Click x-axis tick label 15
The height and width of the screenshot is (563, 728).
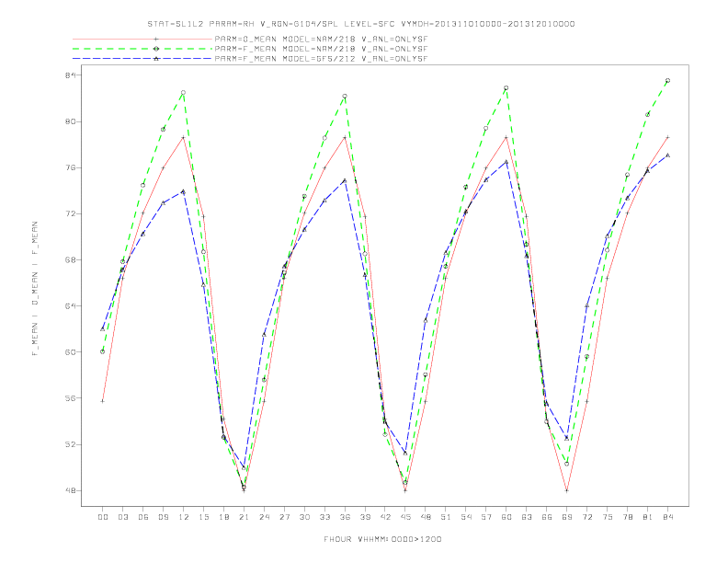point(203,517)
